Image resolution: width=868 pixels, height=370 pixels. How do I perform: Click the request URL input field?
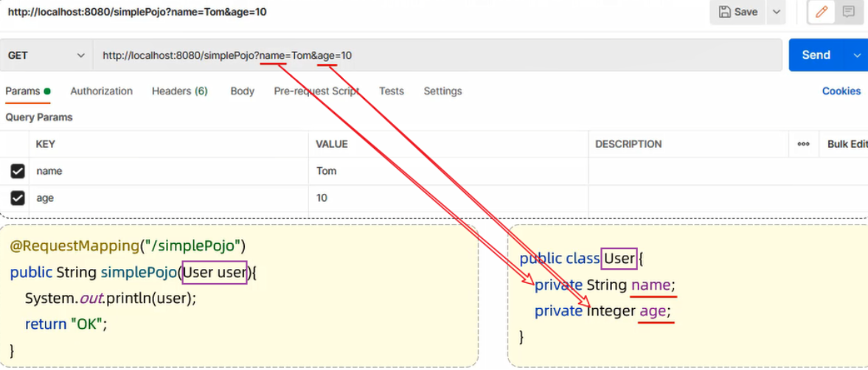[x=437, y=55]
